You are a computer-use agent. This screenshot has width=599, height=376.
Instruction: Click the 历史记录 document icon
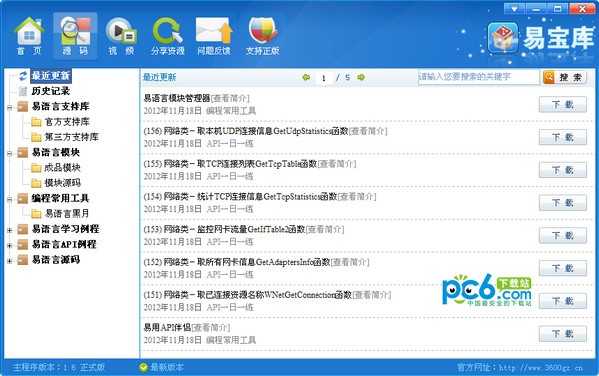click(x=23, y=91)
